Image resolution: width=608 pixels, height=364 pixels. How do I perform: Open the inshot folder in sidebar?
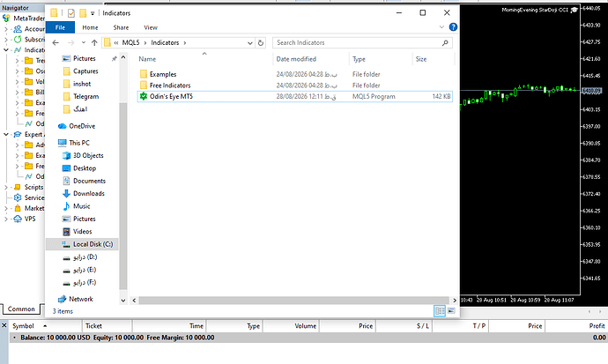pos(81,84)
